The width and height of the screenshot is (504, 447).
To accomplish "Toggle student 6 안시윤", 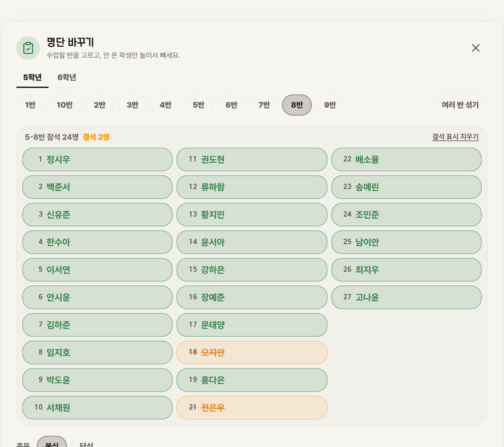I will click(x=97, y=297).
